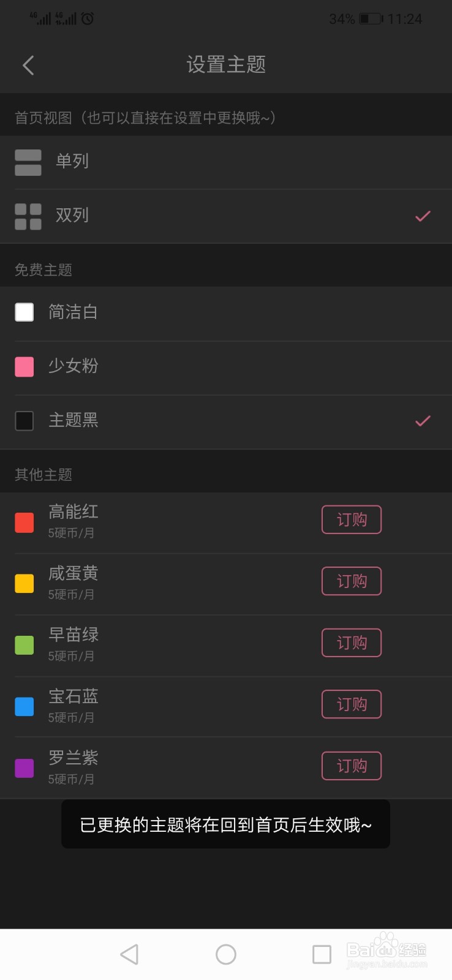The image size is (452, 980).
Task: Dismiss the theme change toast message
Action: 226,824
